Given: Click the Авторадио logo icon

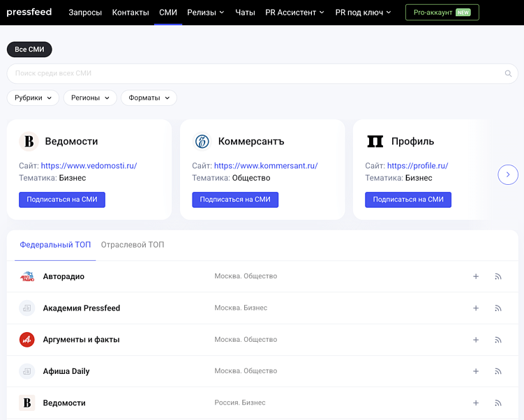Looking at the screenshot, I should click(27, 276).
